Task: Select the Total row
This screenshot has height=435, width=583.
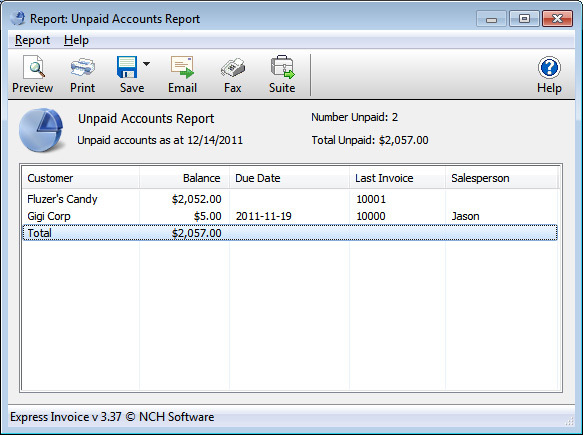Action: [290, 233]
